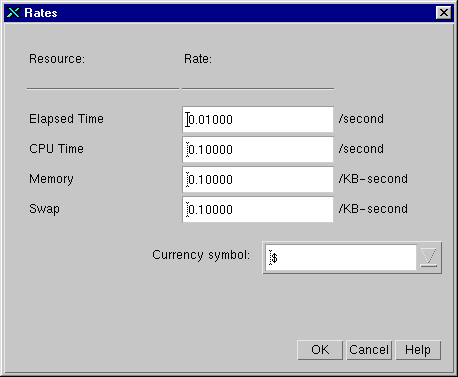
Task: Select the Elapsed Time label
Action: pyautogui.click(x=66, y=119)
